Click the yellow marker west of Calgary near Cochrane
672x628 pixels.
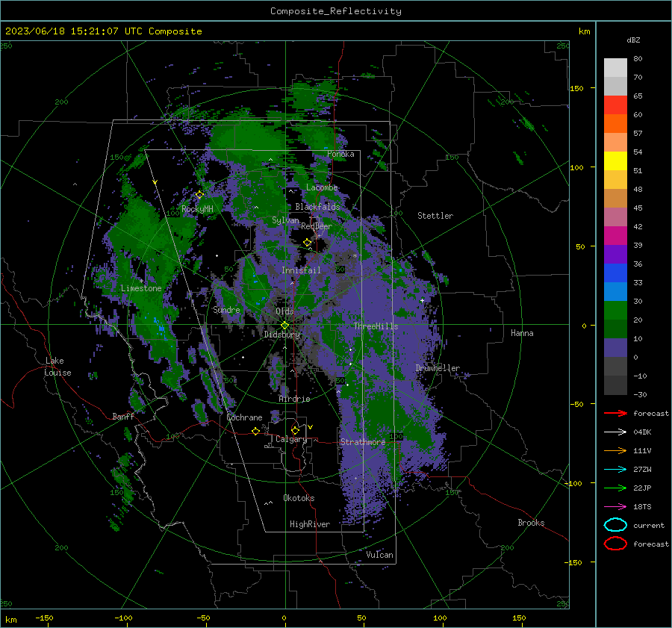255,431
